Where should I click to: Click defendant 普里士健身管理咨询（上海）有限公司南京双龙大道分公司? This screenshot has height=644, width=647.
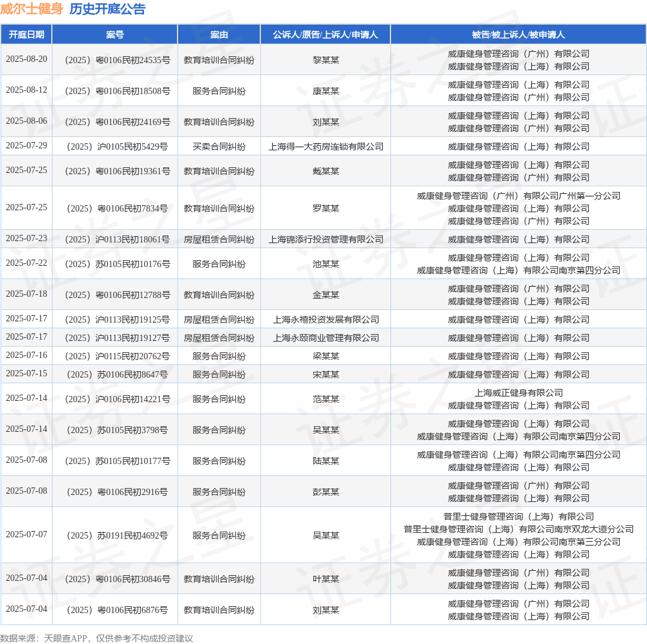coord(519,529)
